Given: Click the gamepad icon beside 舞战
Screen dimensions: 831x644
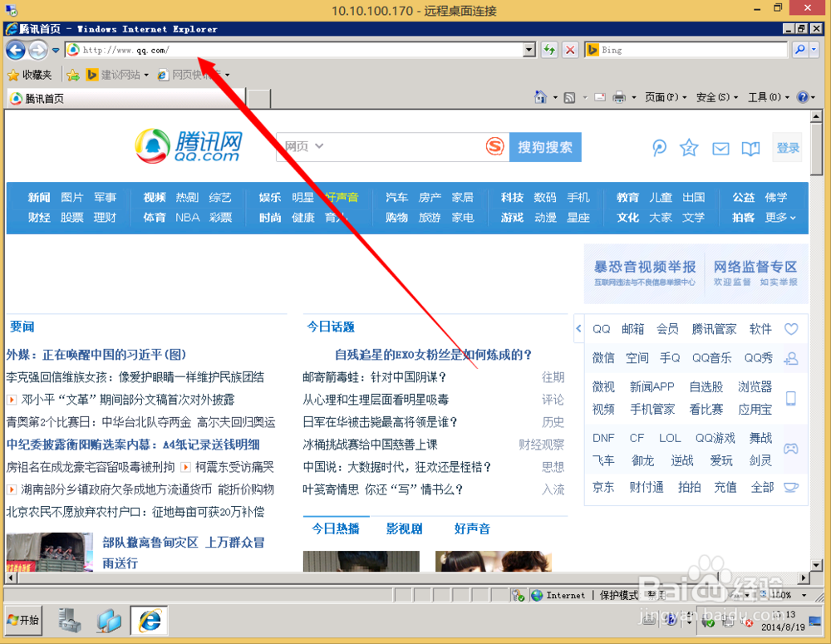Looking at the screenshot, I should point(791,449).
